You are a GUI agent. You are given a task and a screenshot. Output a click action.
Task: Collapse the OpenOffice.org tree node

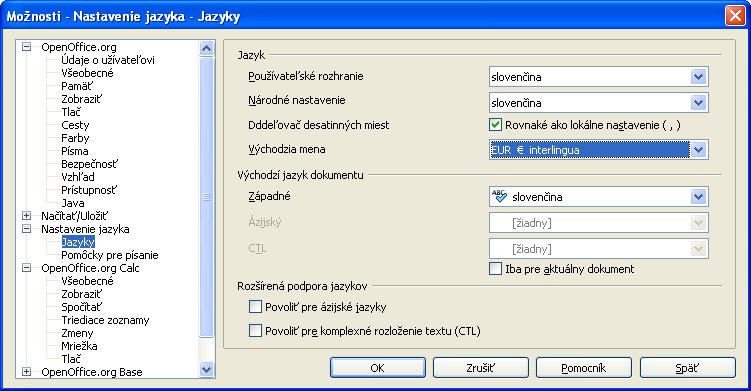[x=27, y=47]
